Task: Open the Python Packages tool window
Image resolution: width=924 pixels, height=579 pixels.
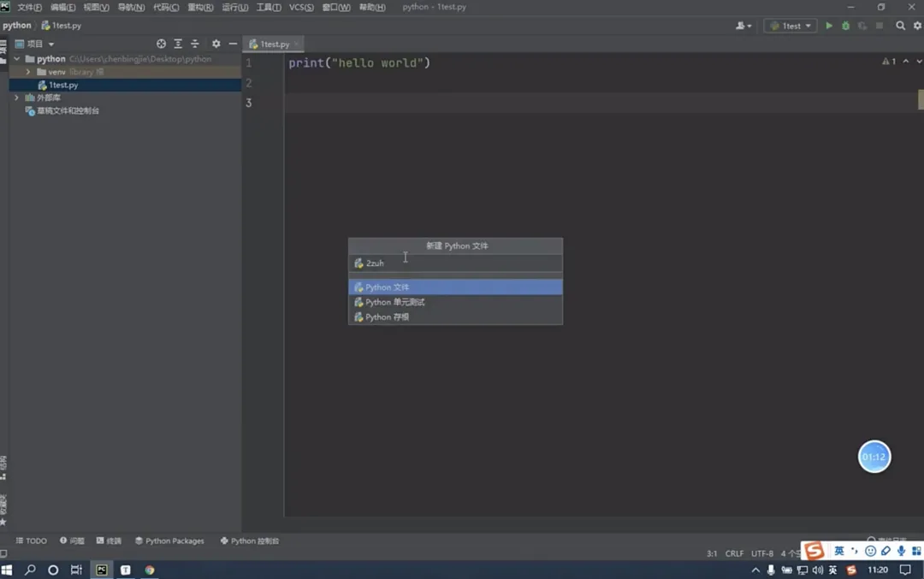Action: pyautogui.click(x=169, y=541)
